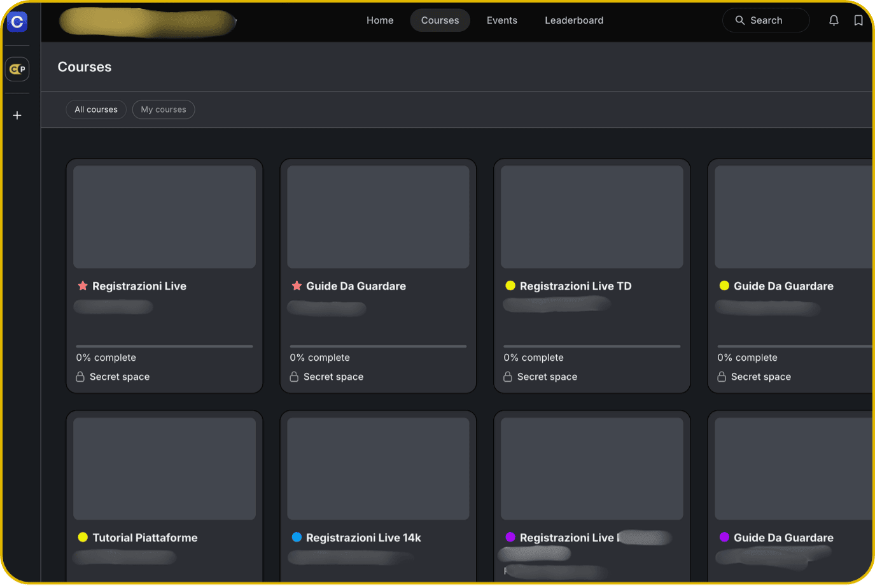Click the purple-dot Guide Da Guardare course thumbnail
The width and height of the screenshot is (875, 588).
tap(794, 468)
